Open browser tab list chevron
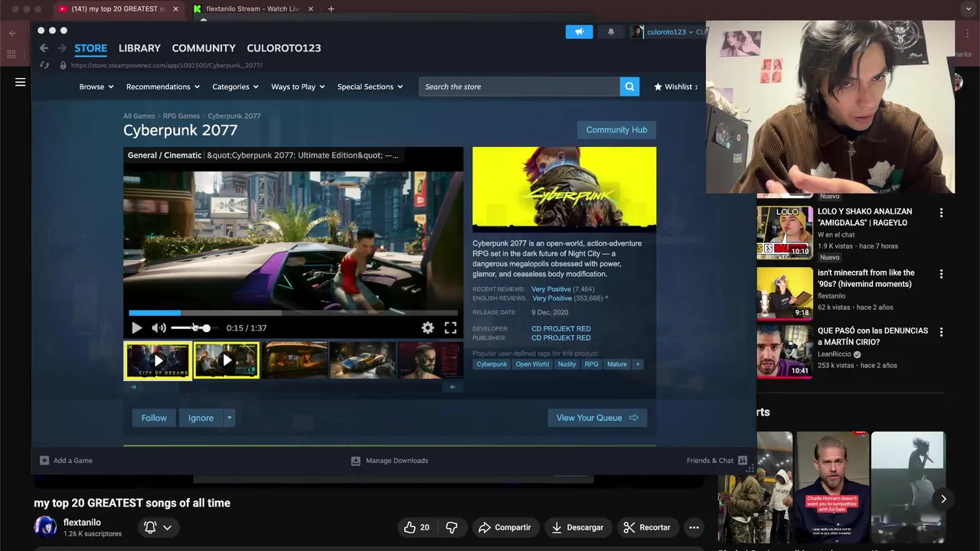This screenshot has height=551, width=980. [969, 9]
